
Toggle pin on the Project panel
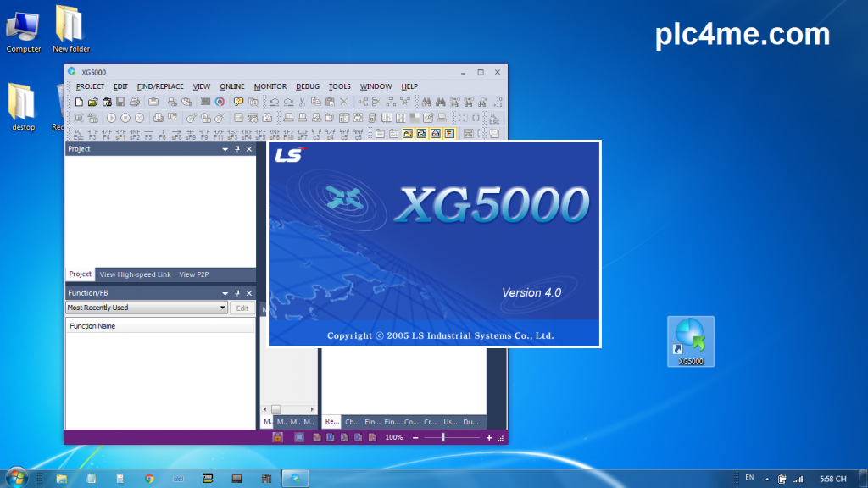click(x=237, y=149)
